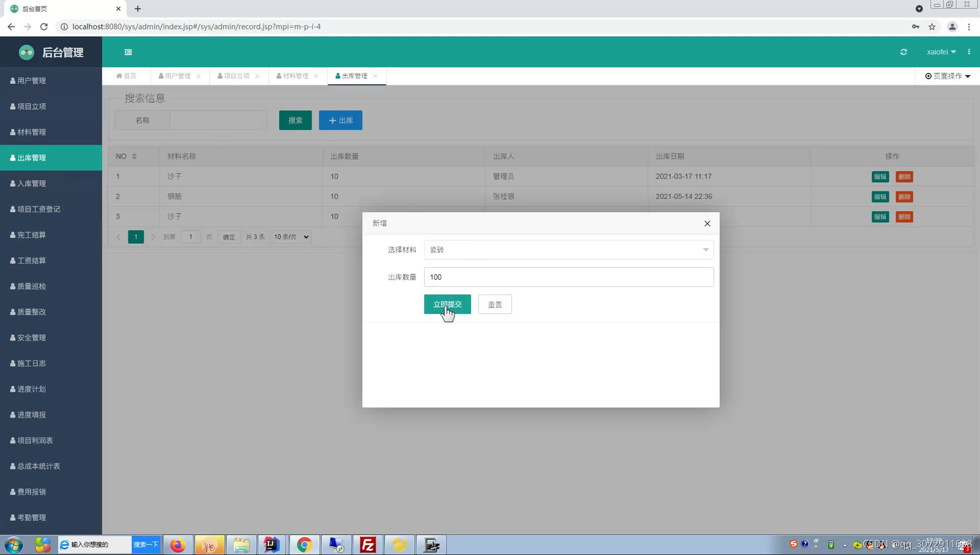Screen dimensions: 980x555
Task: Click the 确定 page jump button
Action: (229, 237)
